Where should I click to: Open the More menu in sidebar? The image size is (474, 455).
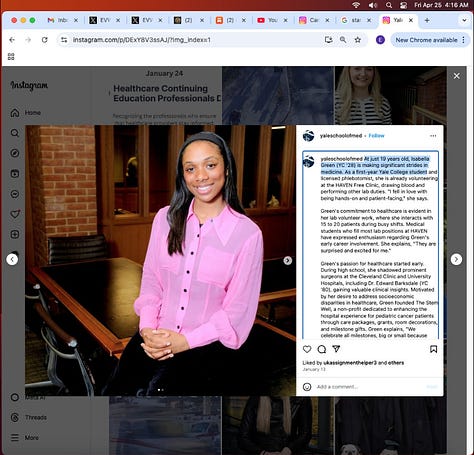pyautogui.click(x=25, y=438)
